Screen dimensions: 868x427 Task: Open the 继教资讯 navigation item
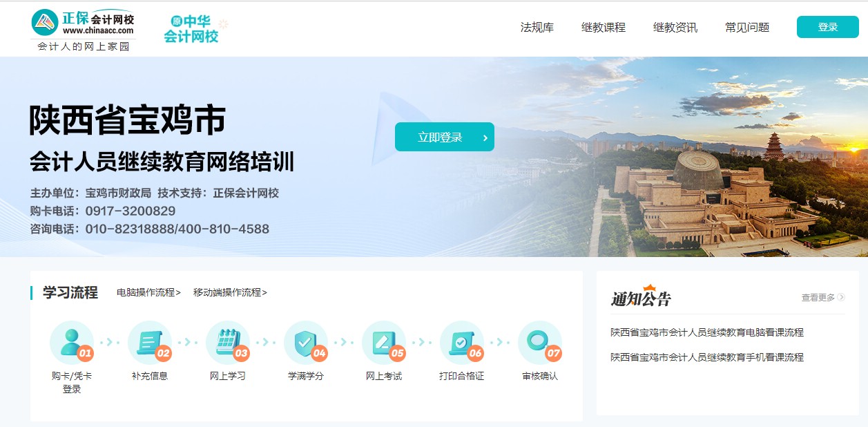675,28
